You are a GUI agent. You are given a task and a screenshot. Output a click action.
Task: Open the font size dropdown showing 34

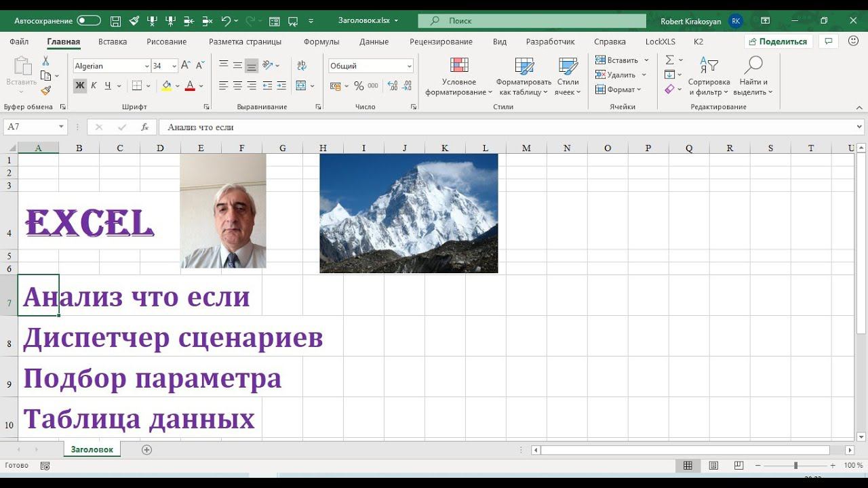click(x=174, y=66)
